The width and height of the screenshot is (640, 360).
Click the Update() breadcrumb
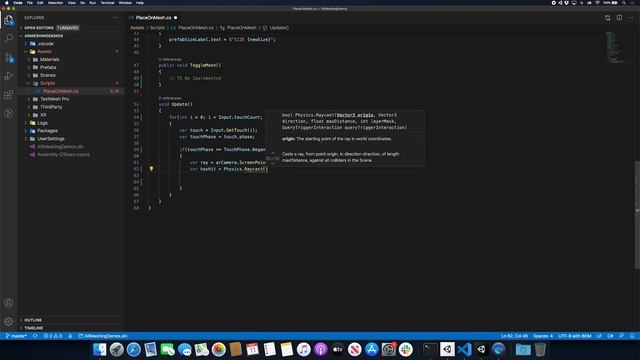point(279,28)
